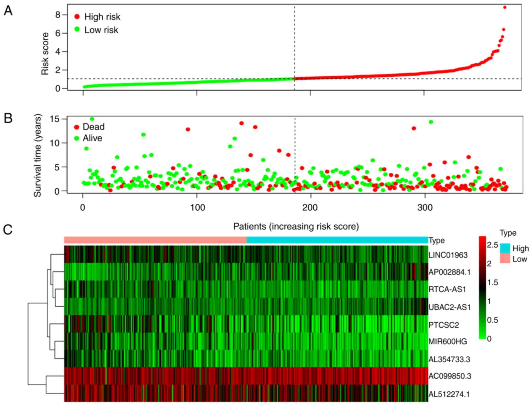This screenshot has height=406, width=532.
Task: Select the AL512274.1 row label
Action: tap(449, 394)
